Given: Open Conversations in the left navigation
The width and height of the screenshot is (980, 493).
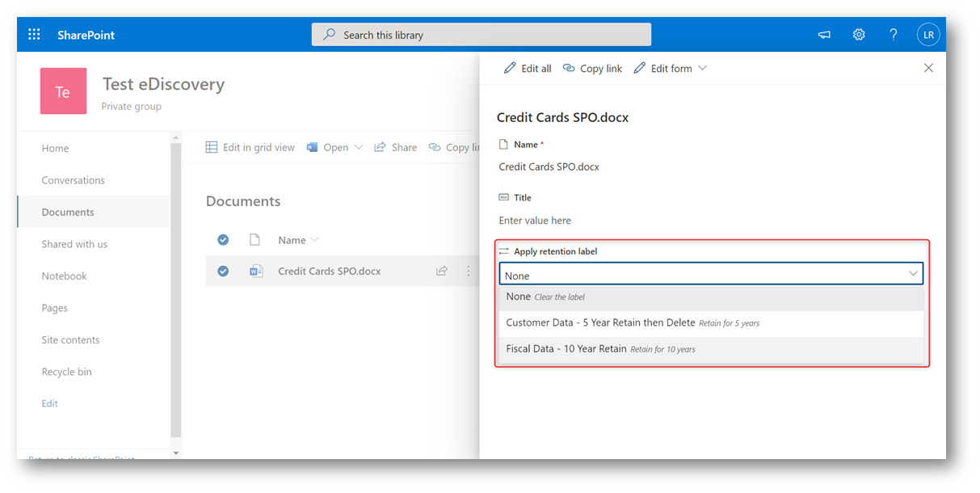Looking at the screenshot, I should coord(73,180).
